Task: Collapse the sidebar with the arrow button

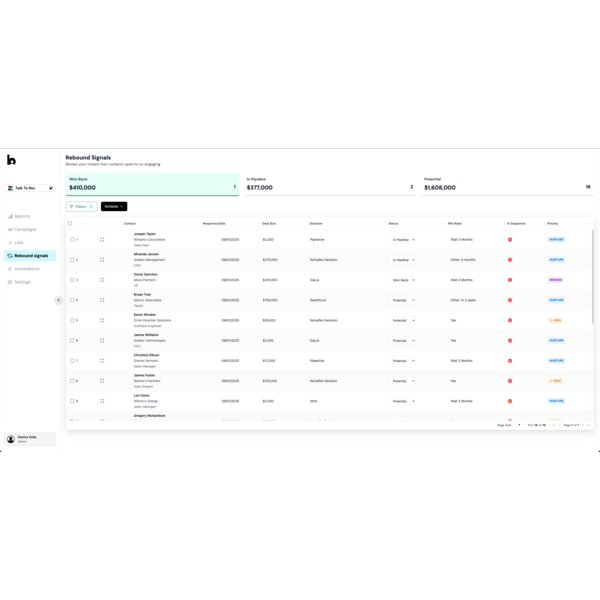Action: 58,300
